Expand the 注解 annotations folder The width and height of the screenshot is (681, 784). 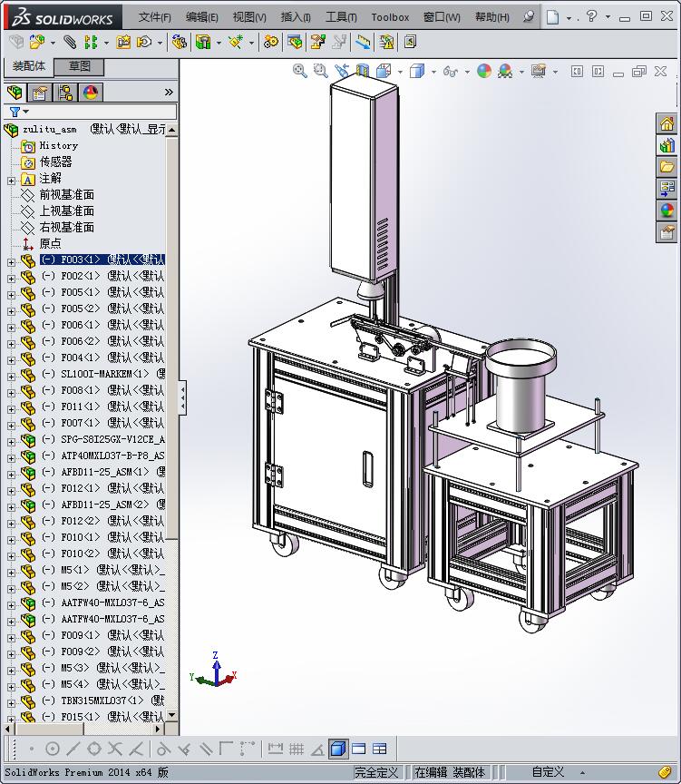12,181
